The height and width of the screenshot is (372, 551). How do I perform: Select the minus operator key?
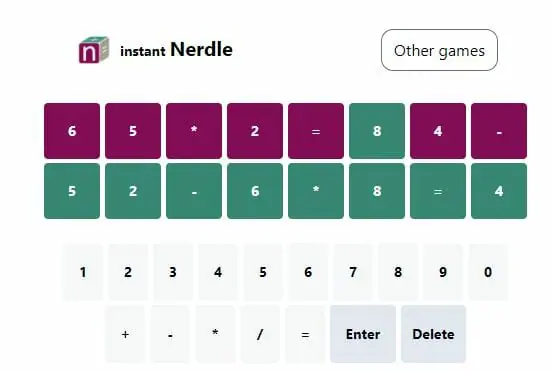170,334
